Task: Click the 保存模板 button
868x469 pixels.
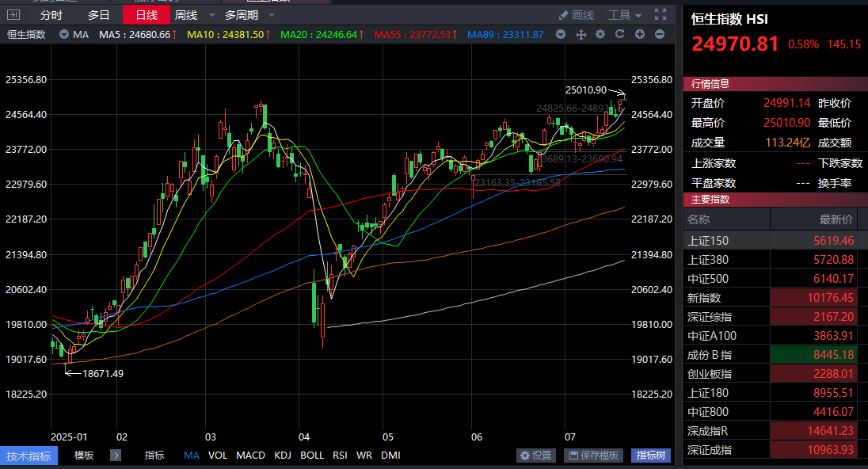Action: (593, 456)
